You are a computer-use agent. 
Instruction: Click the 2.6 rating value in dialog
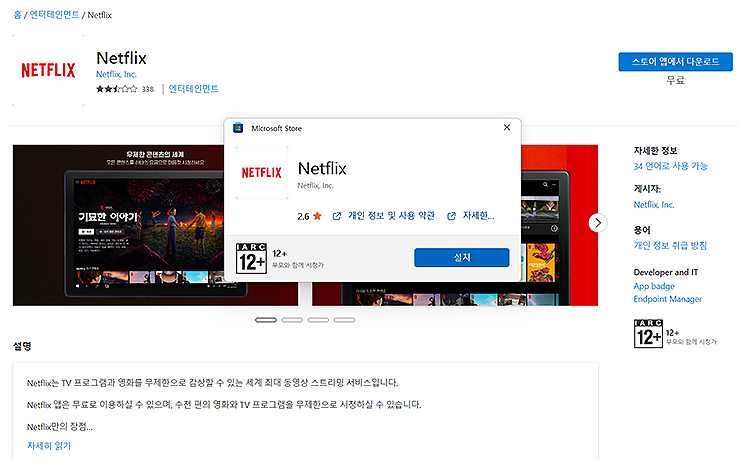pyautogui.click(x=303, y=217)
